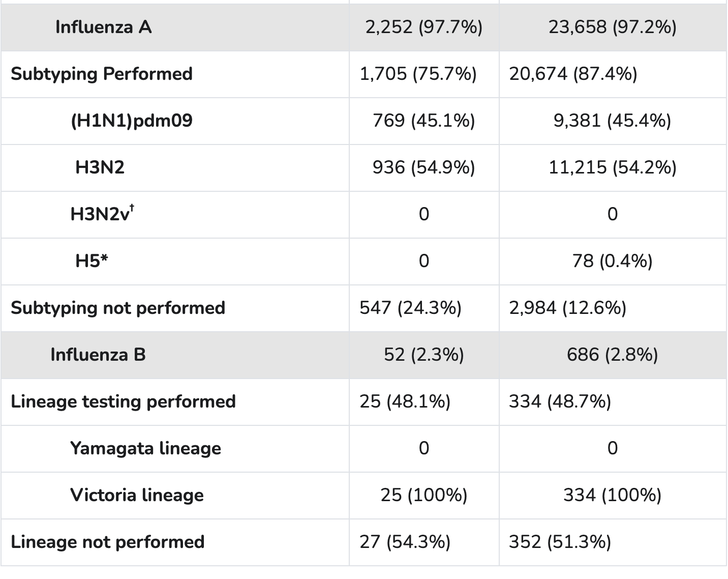Click the 334 (100%) Victoria lineage value
Viewport: 728px width, 579px height.
612,495
